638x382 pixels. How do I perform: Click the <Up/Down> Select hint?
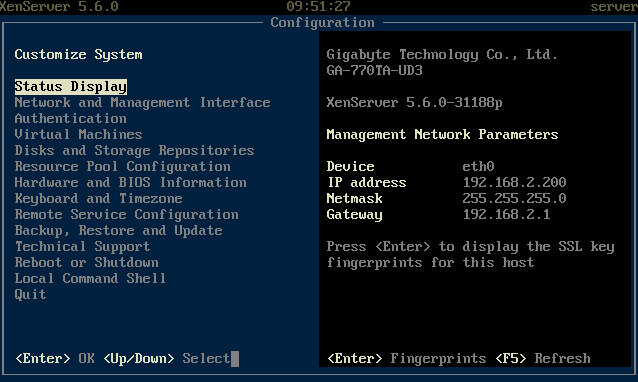[x=167, y=358]
